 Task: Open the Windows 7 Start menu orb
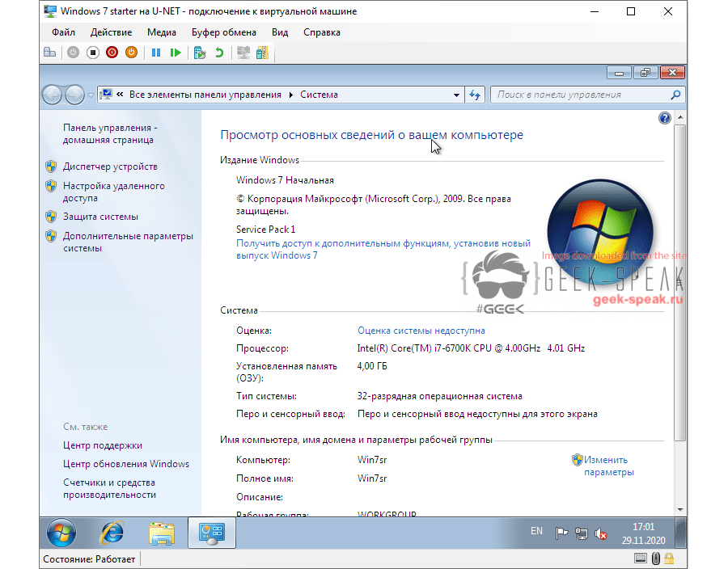61,533
